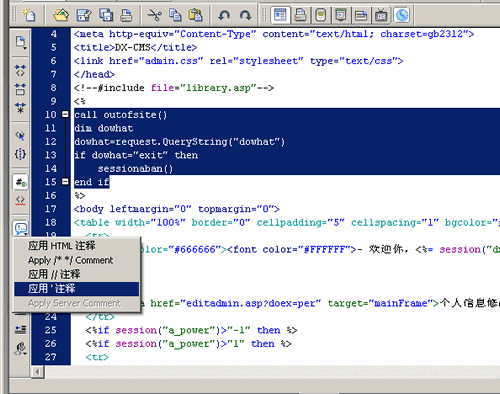Open the Format Source Code dropdown icon
The image size is (500, 394).
click(21, 348)
